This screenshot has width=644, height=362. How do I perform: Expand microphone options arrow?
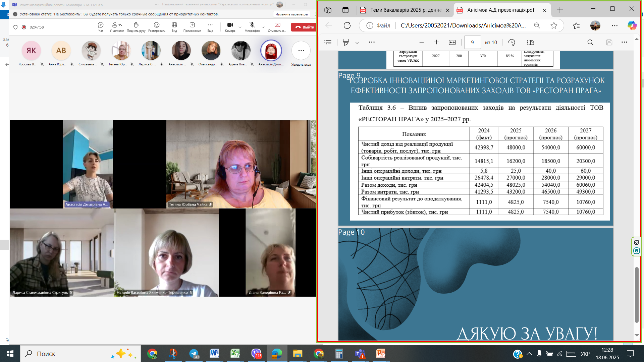pyautogui.click(x=263, y=27)
